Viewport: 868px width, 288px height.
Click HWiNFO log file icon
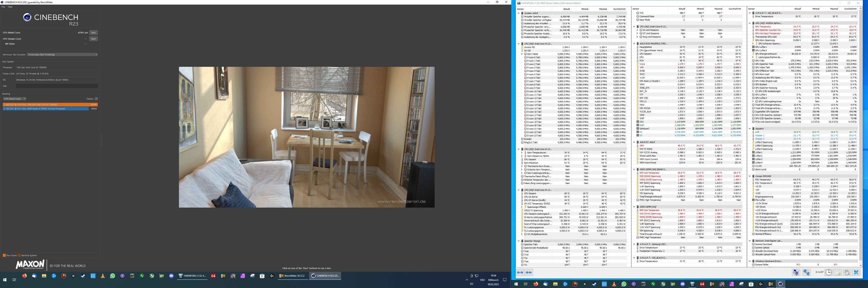pyautogui.click(x=838, y=272)
